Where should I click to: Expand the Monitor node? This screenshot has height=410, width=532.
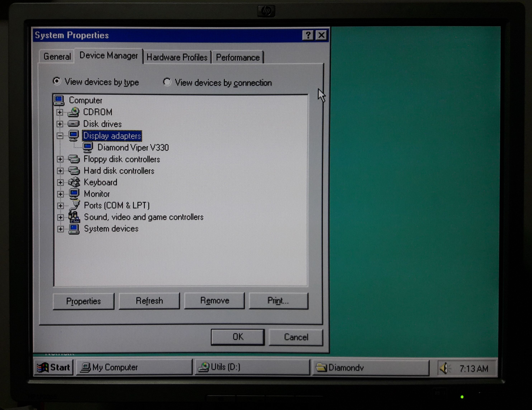coord(60,194)
